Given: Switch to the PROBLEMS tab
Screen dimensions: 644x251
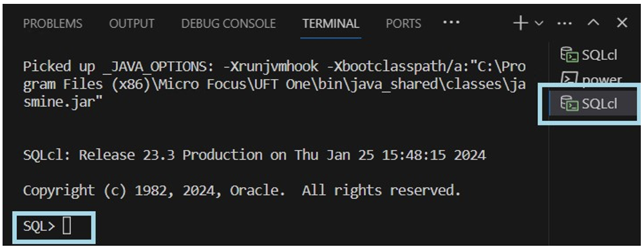Looking at the screenshot, I should [53, 24].
